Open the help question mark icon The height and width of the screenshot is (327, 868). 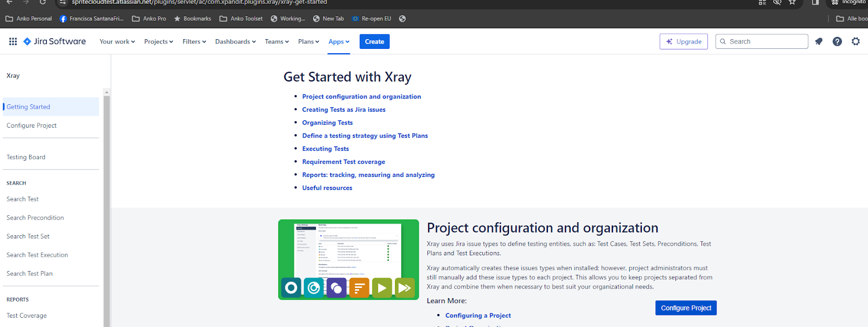pyautogui.click(x=837, y=41)
